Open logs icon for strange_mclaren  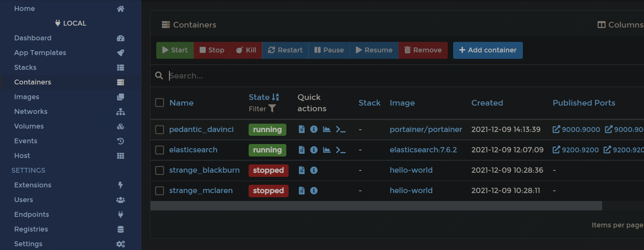tap(301, 190)
